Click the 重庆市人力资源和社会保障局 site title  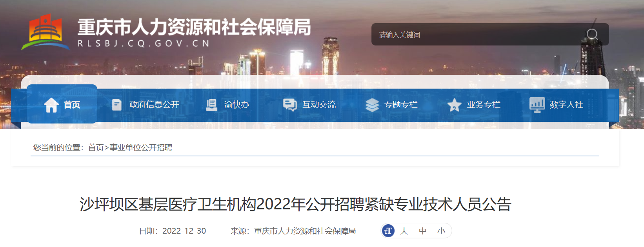tap(194, 27)
